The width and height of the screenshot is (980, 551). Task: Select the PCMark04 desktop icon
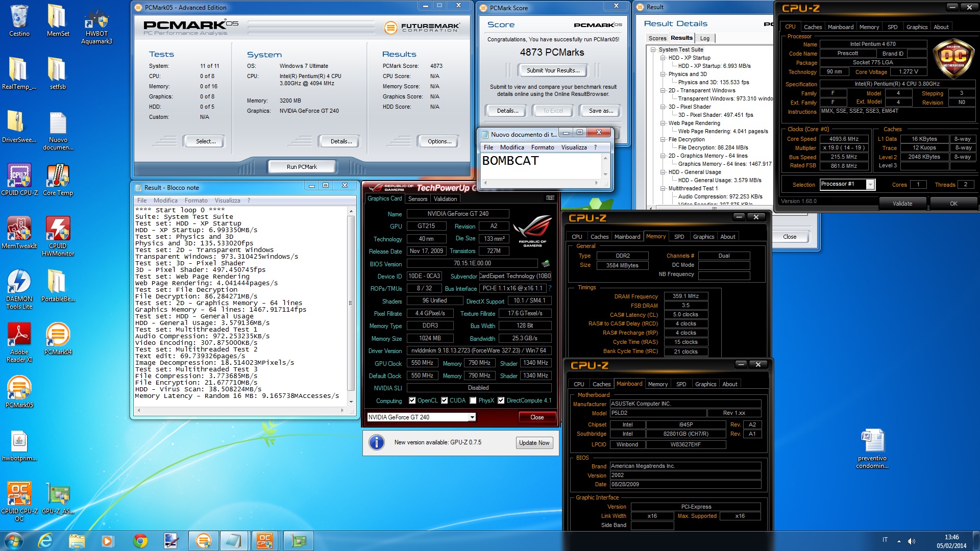pyautogui.click(x=58, y=339)
